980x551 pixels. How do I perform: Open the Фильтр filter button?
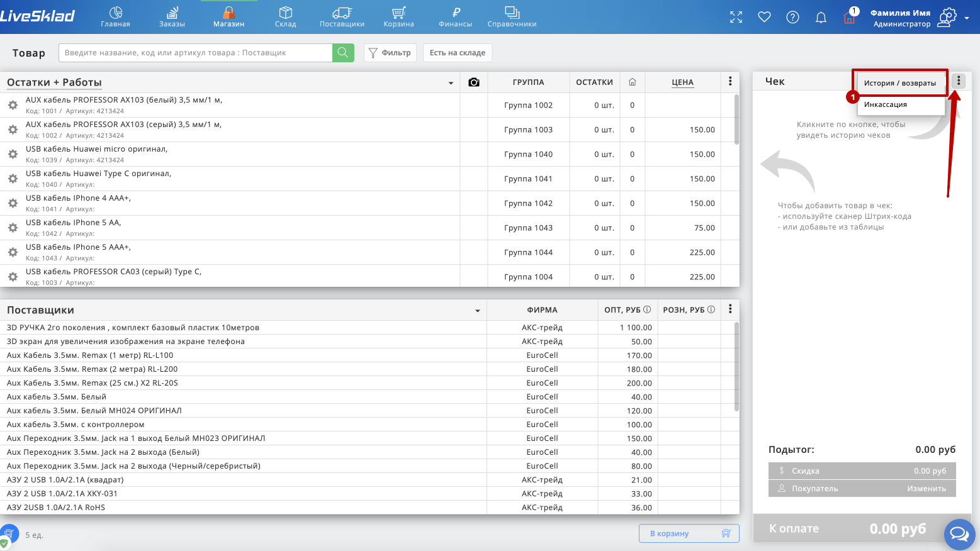pyautogui.click(x=390, y=53)
